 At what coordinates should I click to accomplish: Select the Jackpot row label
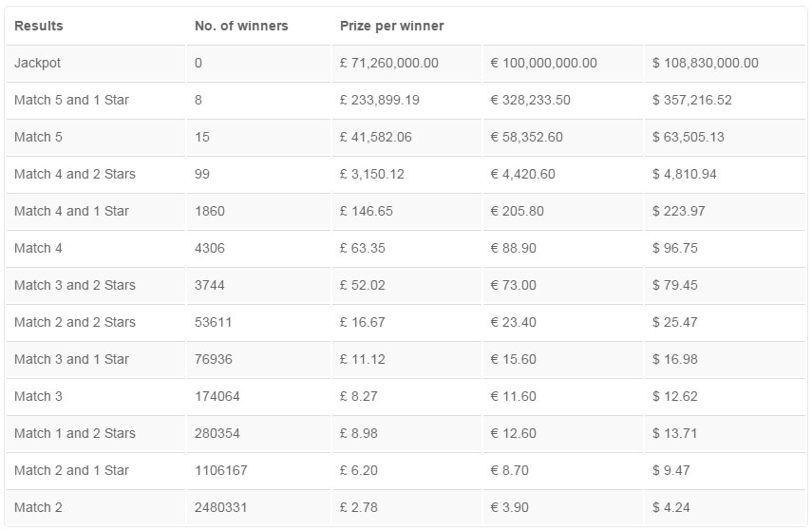pyautogui.click(x=37, y=64)
